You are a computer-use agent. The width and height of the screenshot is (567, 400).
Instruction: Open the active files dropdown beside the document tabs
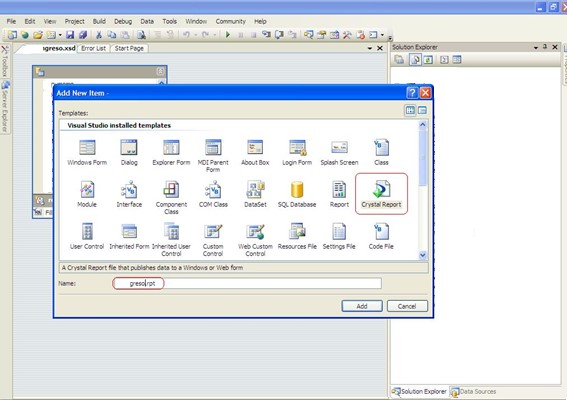pos(370,48)
